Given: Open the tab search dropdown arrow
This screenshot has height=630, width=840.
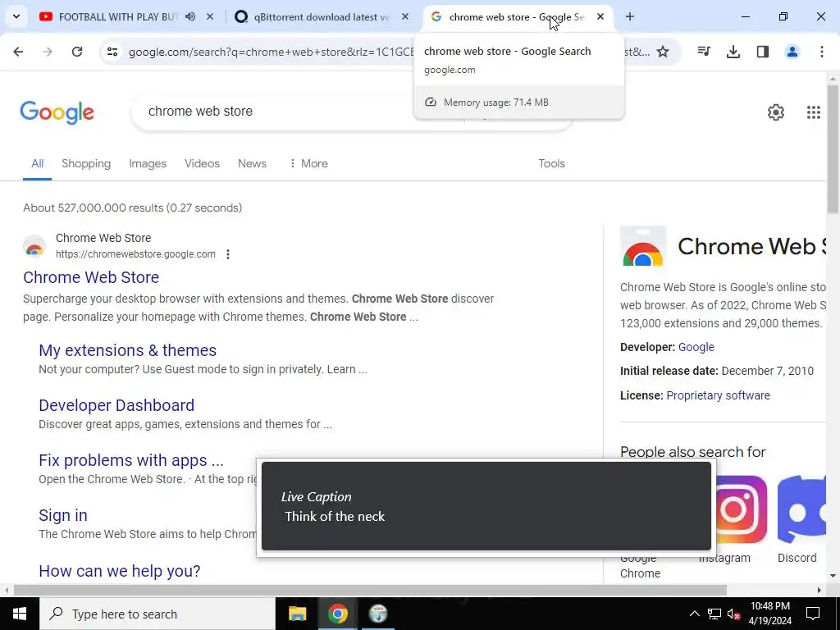Looking at the screenshot, I should coord(16,16).
